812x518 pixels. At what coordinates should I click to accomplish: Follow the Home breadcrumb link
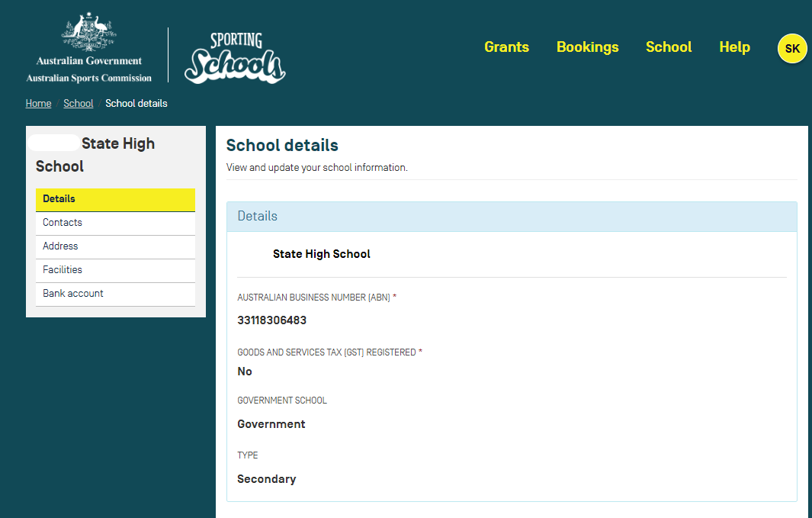(x=38, y=103)
